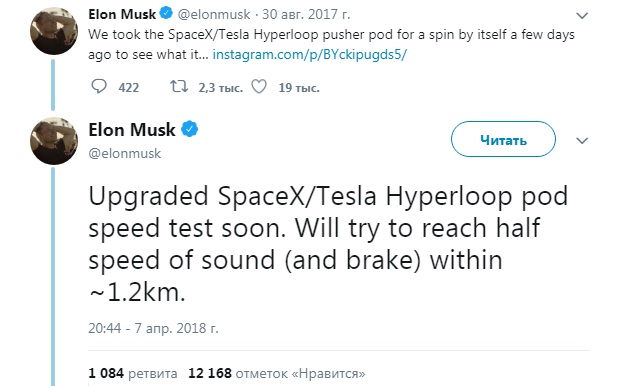Click the verified badge beside the top Elon Musk name
Viewport: 620px width, 386px height.
166,13
